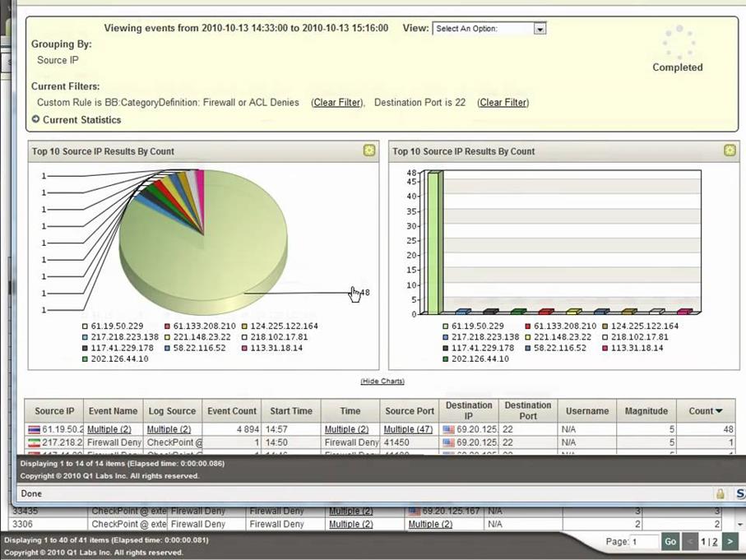746x560 pixels.
Task: Open the Multiple (47) Source Port link
Action: coord(408,429)
